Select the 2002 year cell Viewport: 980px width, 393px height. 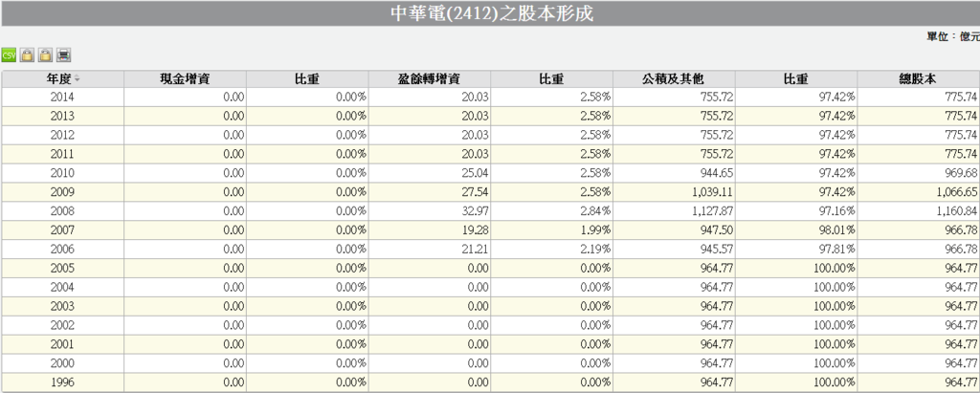click(62, 325)
